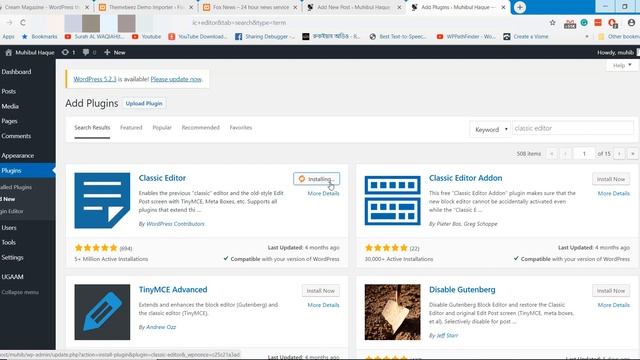640x360 pixels.
Task: Click Please update now link
Action: [x=176, y=79]
